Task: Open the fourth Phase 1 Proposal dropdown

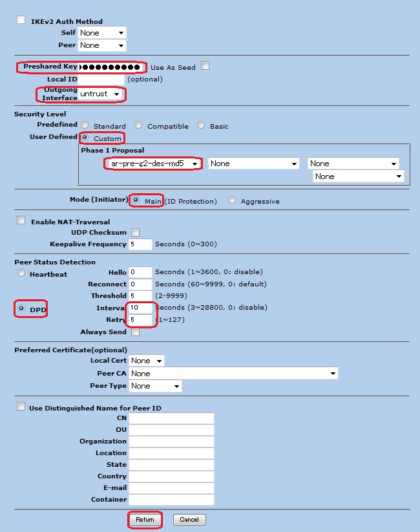Action: 358,176
